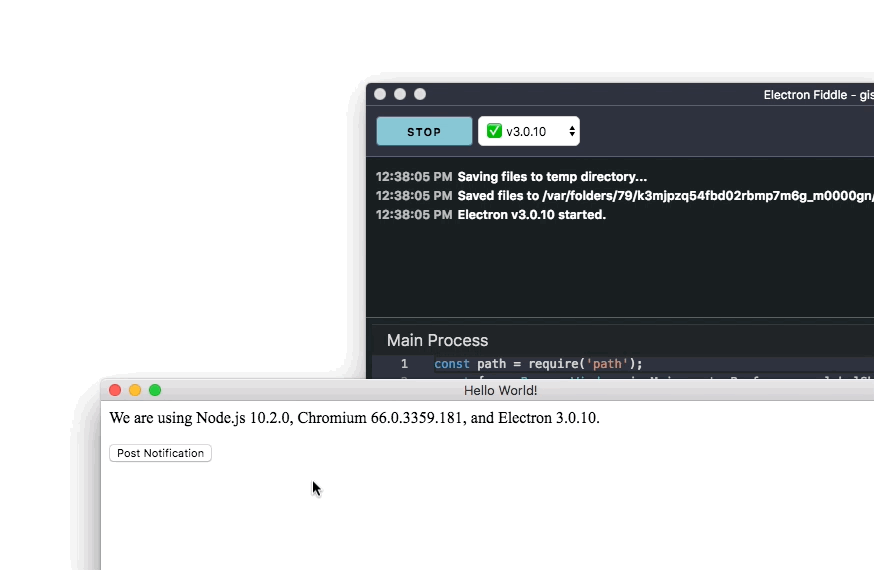This screenshot has width=874, height=570.
Task: Minimize the Hello World! window
Action: (x=135, y=390)
